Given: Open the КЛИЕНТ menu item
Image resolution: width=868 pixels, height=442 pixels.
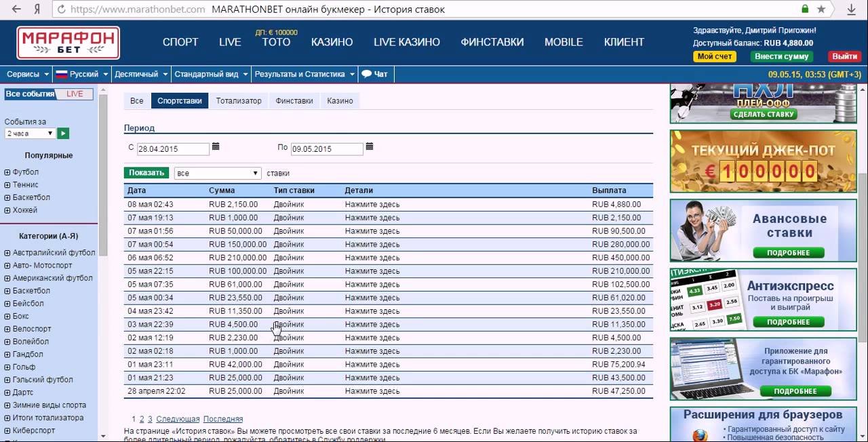Looking at the screenshot, I should point(624,42).
